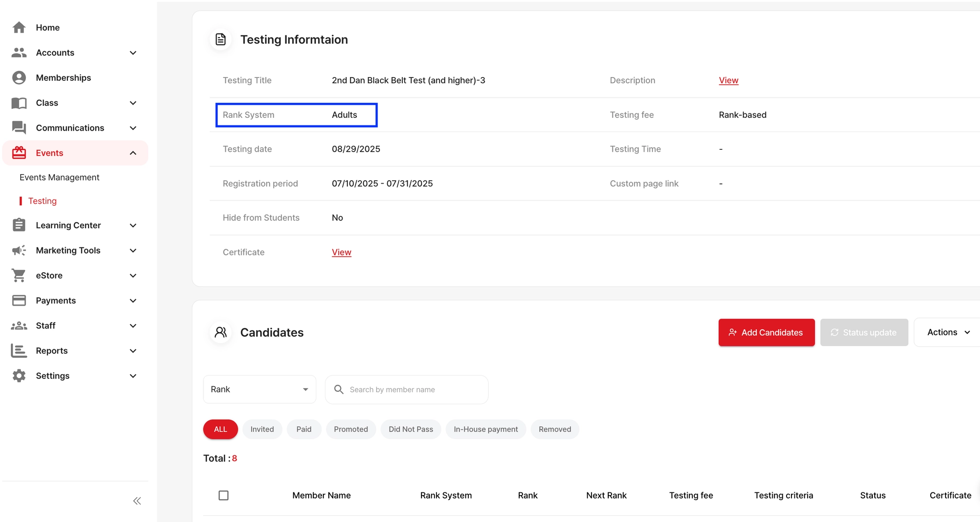Open Events Management submenu item
This screenshot has height=522, width=980.
coord(59,178)
